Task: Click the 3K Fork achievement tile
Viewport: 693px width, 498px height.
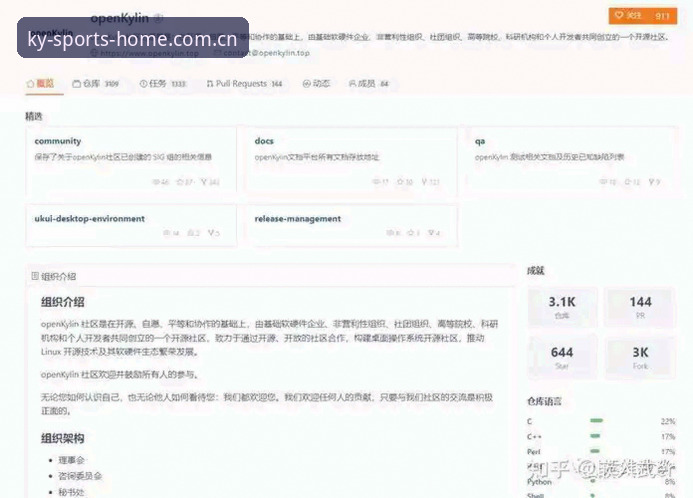Action: 640,357
